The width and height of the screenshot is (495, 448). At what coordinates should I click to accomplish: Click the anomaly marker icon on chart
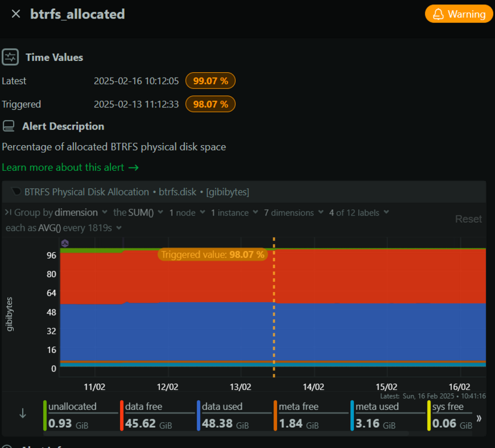(x=65, y=243)
